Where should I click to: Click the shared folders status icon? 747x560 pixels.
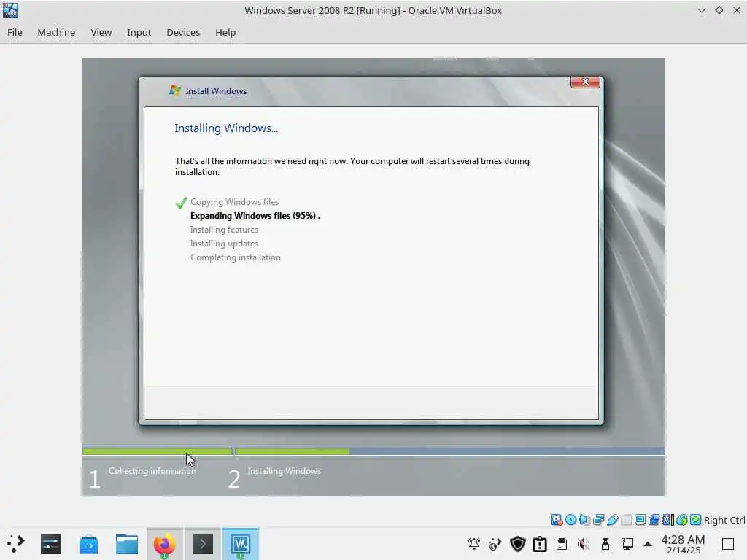tap(627, 520)
